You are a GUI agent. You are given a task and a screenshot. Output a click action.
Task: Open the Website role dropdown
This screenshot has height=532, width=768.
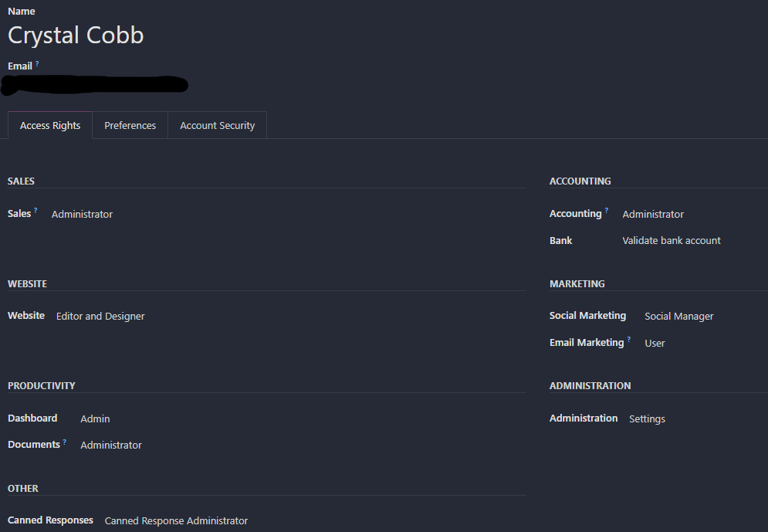pos(100,317)
